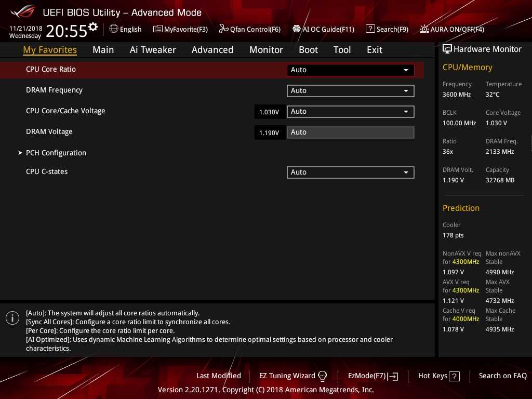This screenshot has height=399, width=532.
Task: Switch to EzMode(F7) via arrow icon
Action: [393, 376]
